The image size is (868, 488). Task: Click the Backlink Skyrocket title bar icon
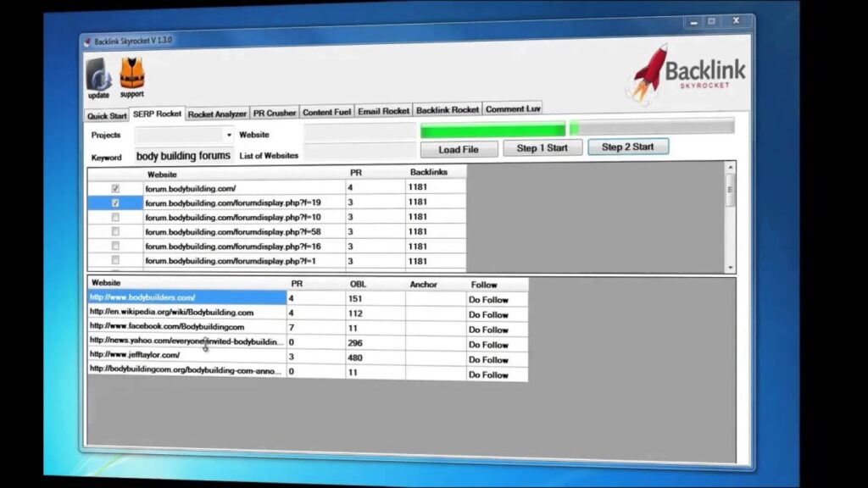pos(87,42)
